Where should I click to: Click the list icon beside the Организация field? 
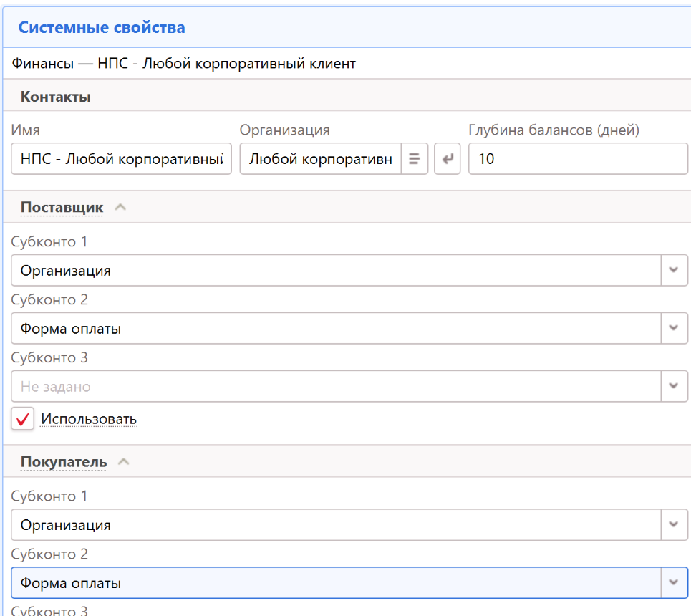(x=414, y=159)
